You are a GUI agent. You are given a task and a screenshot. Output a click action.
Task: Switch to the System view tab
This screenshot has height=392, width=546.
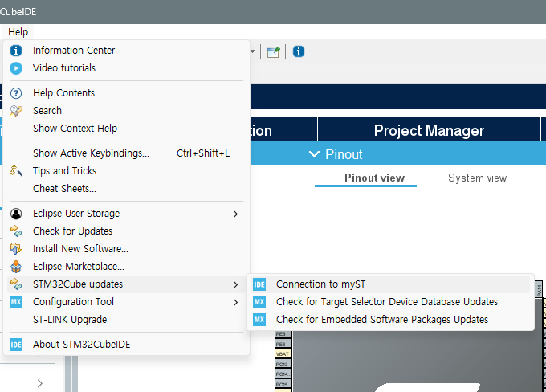point(478,178)
